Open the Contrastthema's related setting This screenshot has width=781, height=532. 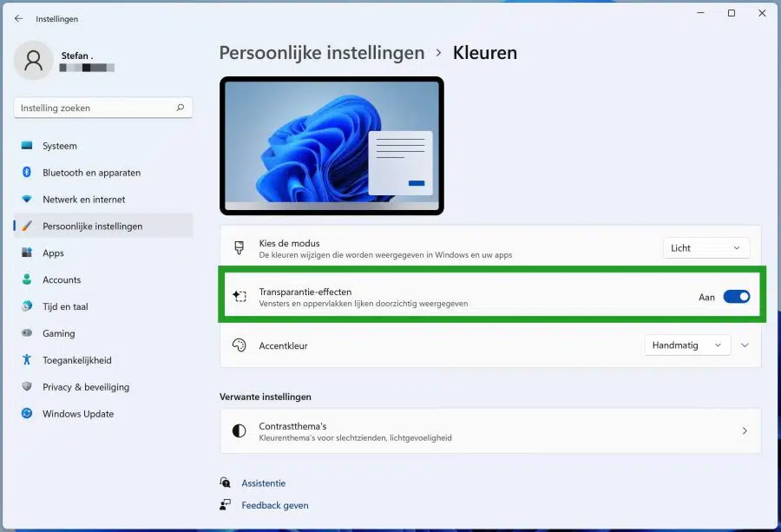tap(490, 430)
